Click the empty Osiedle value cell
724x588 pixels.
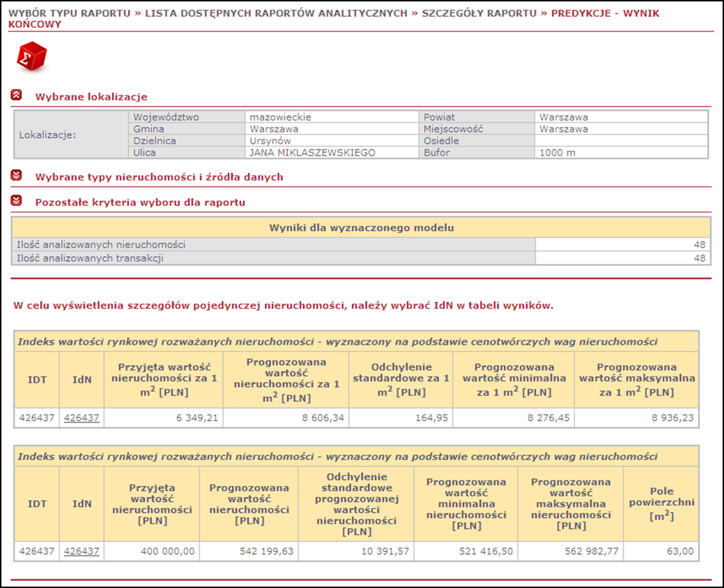621,141
